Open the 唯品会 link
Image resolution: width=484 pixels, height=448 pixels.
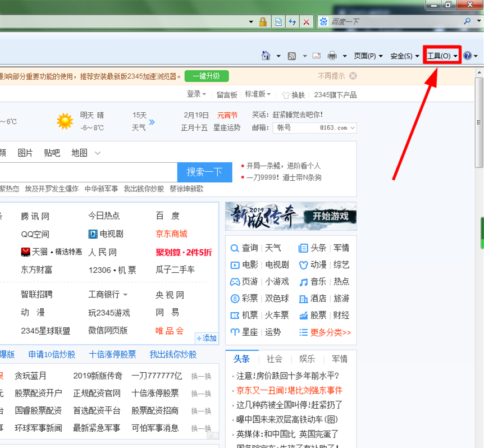170,331
